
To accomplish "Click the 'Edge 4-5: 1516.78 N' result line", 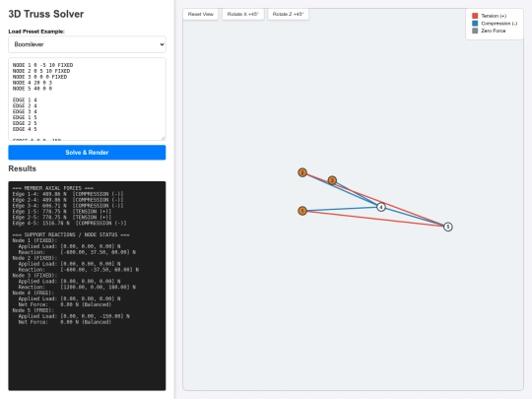I will 69,224.
